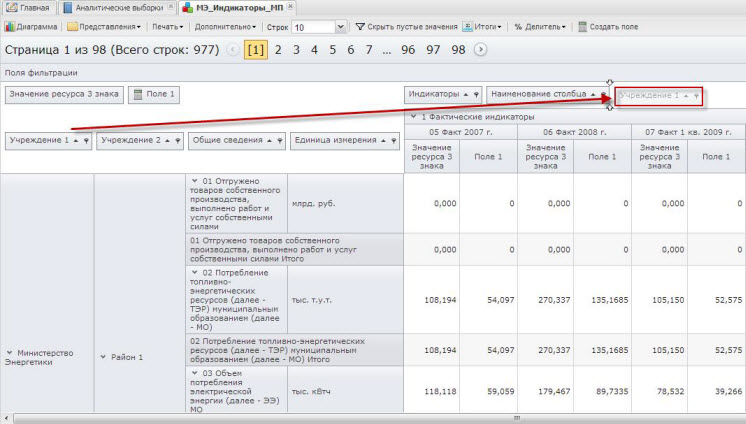Screen dimensions: 746x424
Task: Open the Делитель divider menu
Action: point(540,27)
